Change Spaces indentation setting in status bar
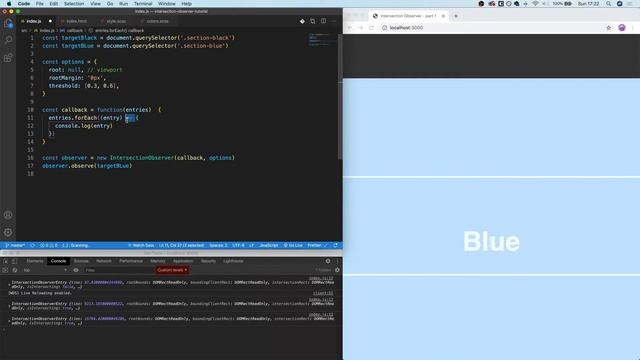The height and width of the screenshot is (360, 640). 218,245
